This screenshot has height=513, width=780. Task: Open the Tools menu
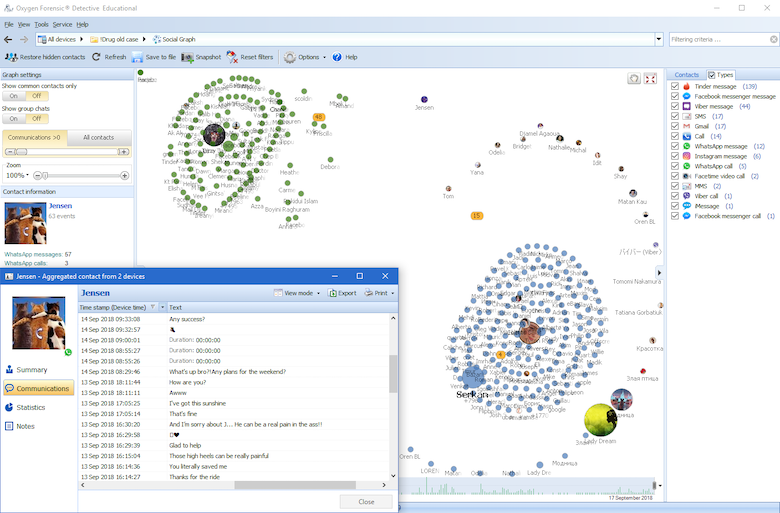(x=41, y=24)
